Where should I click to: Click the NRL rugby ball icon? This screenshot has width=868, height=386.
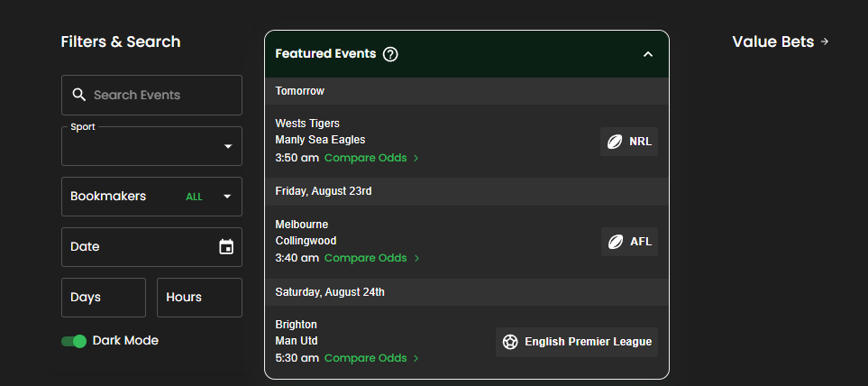tap(615, 142)
